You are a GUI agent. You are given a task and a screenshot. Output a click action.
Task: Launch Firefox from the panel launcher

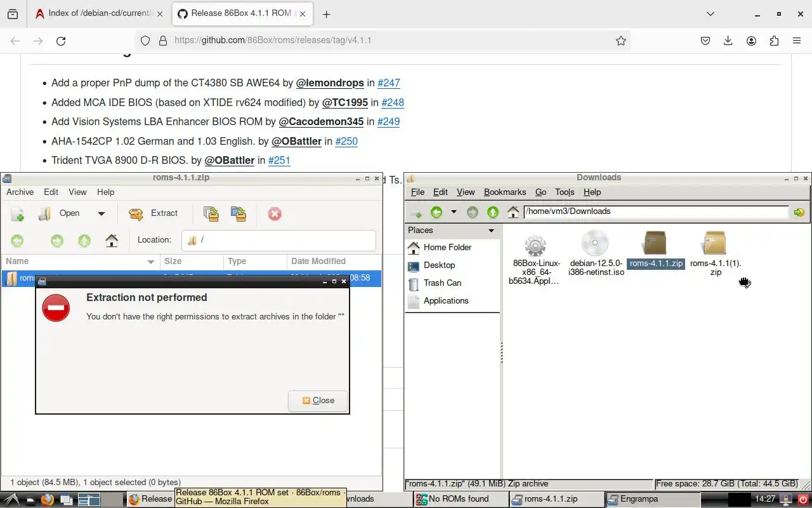tap(47, 500)
